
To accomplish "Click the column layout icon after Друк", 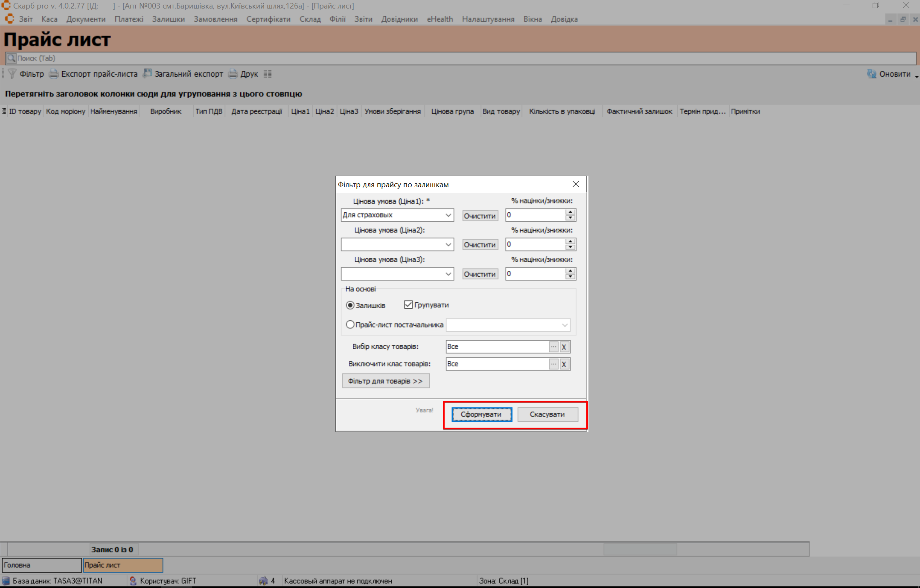I will (x=268, y=74).
